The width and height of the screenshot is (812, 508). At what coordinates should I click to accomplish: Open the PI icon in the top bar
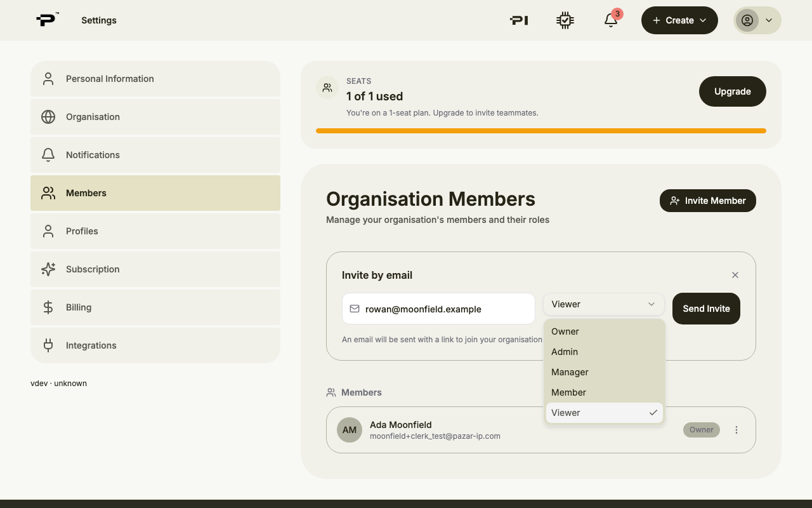pos(519,20)
